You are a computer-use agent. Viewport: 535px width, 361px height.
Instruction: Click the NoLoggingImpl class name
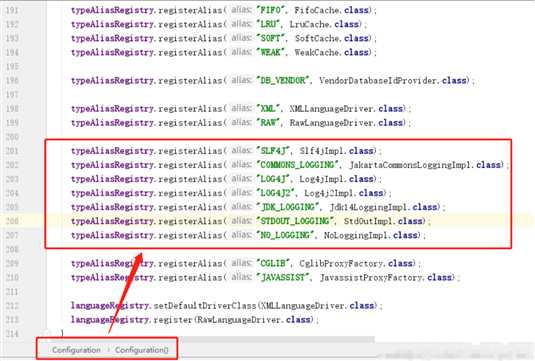tap(357, 235)
